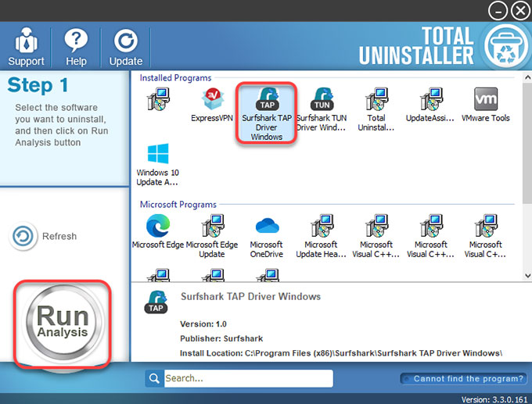
Task: Select Windows 10 Update Assistant entry
Action: tap(158, 164)
